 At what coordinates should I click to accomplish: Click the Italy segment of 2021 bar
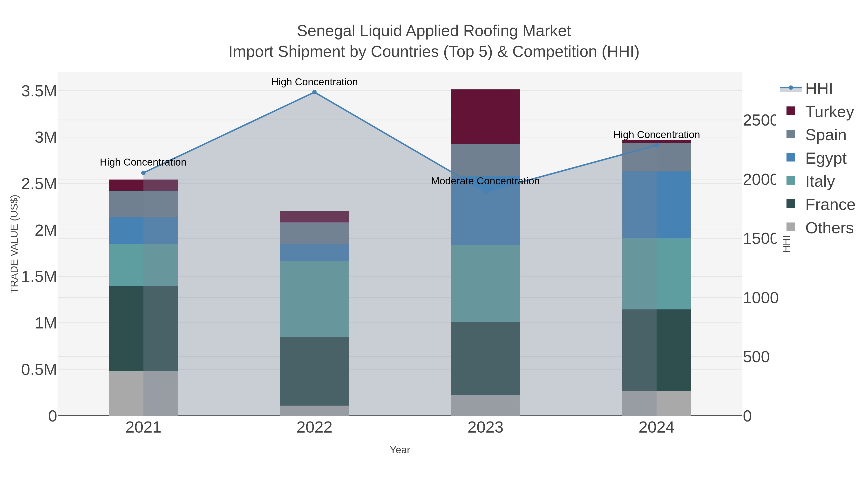click(x=143, y=265)
